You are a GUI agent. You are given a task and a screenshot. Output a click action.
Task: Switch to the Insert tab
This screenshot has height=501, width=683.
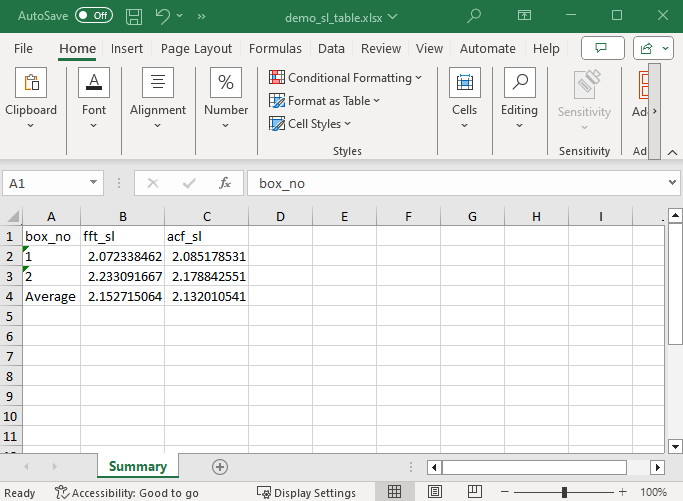coord(126,48)
